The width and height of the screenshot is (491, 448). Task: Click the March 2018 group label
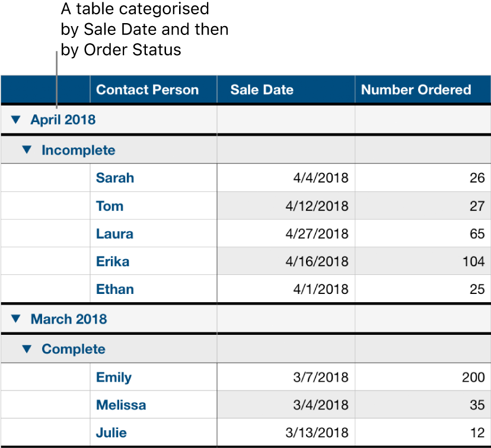click(x=68, y=319)
